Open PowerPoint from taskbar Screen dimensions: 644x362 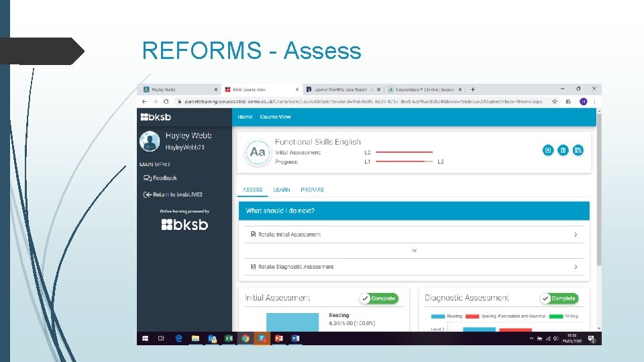[x=279, y=339]
